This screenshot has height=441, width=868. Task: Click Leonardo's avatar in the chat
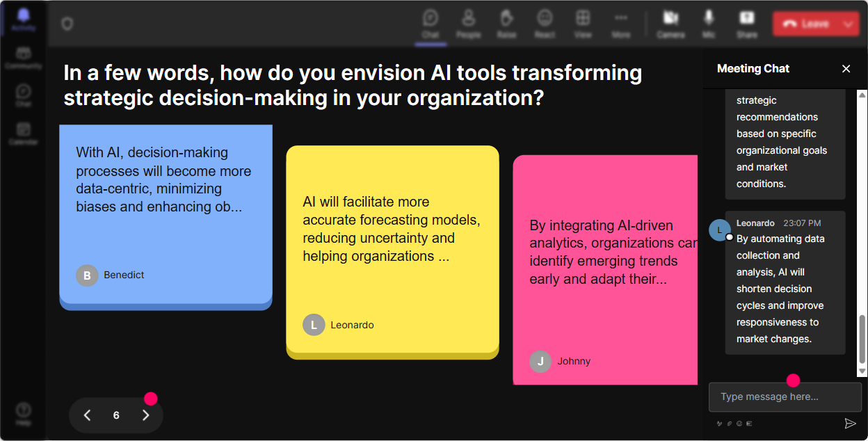(x=719, y=230)
